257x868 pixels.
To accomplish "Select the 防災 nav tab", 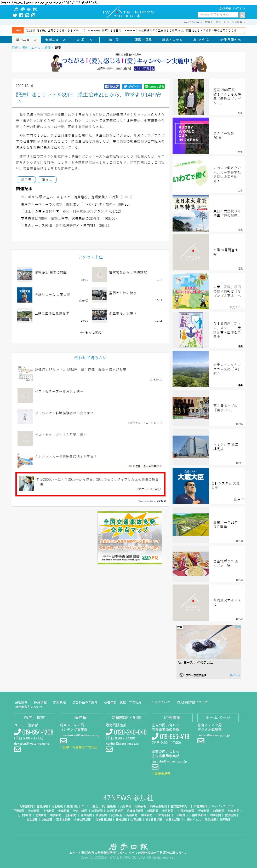I will pos(114,40).
